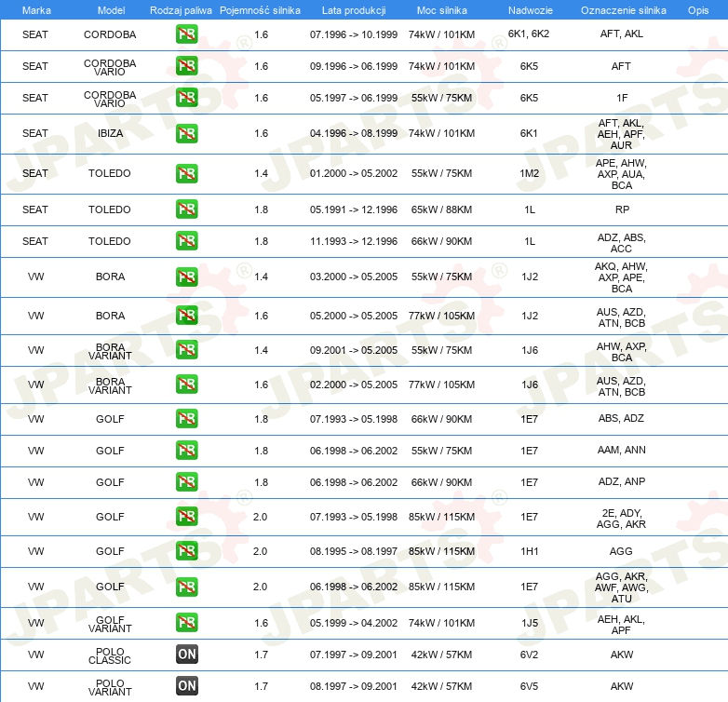Screen dimensions: 728x702
Task: Click the date range 07.1996 -> 10.1999
Action: [x=354, y=34]
